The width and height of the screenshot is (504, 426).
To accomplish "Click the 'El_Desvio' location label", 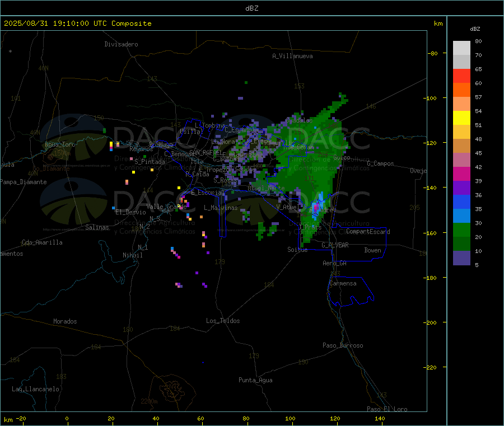I will pyautogui.click(x=130, y=212).
